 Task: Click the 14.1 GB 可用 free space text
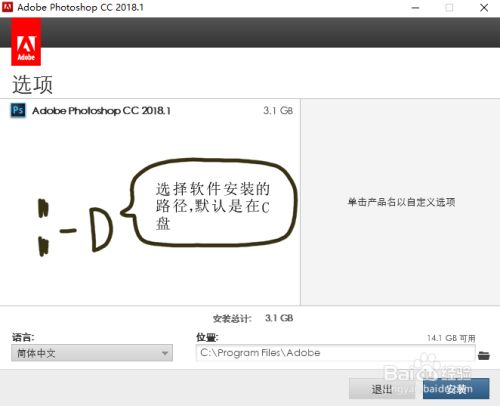click(451, 338)
